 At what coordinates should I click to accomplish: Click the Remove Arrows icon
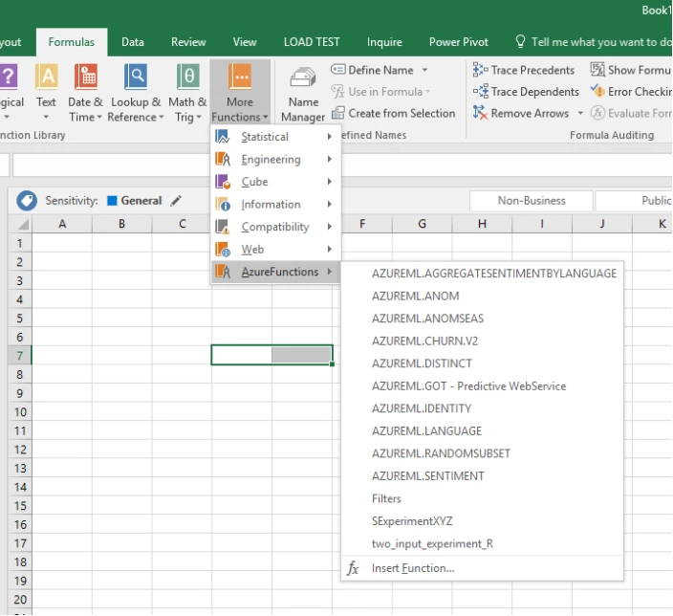click(480, 113)
